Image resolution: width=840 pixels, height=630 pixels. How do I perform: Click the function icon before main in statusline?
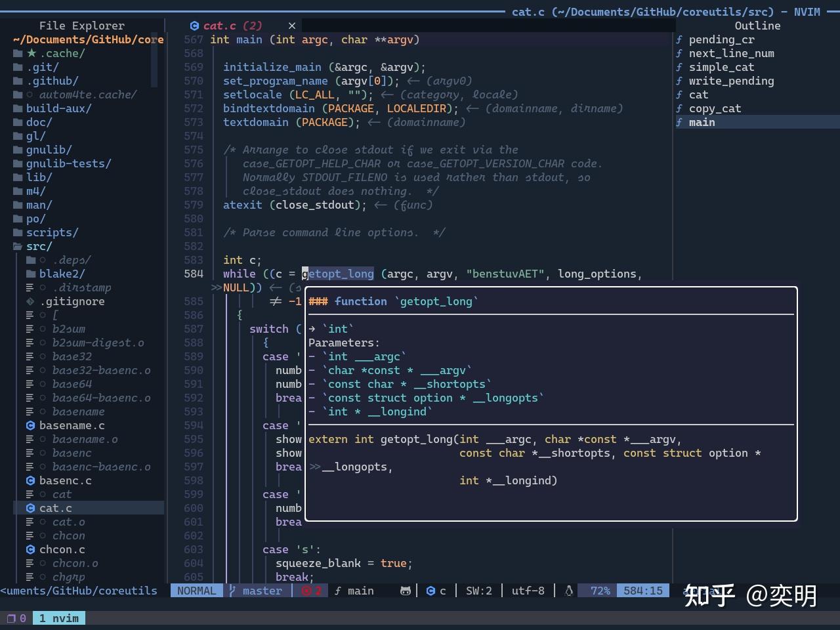pyautogui.click(x=338, y=591)
